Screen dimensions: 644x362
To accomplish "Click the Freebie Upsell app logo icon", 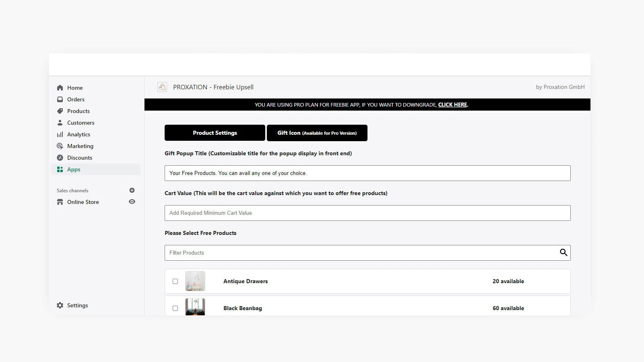I will tap(162, 87).
